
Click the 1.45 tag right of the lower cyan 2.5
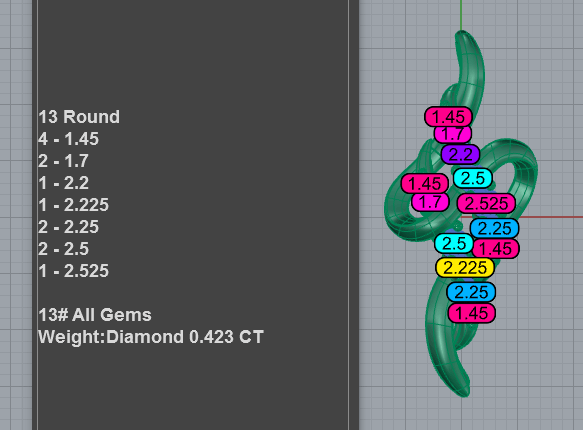coord(496,249)
